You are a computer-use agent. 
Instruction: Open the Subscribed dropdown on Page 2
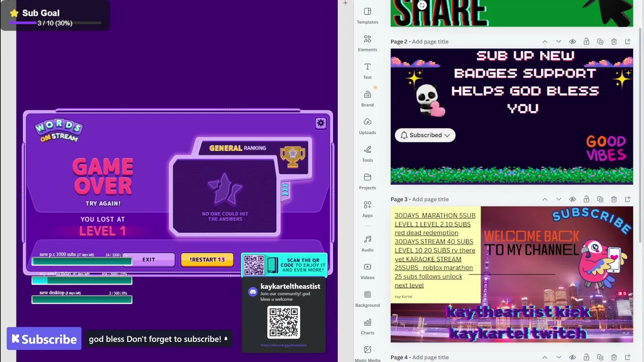point(425,135)
